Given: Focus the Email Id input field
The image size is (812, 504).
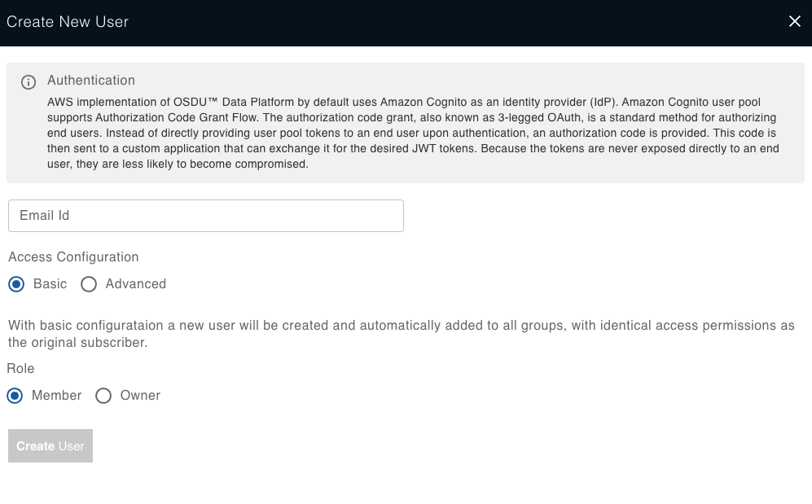Looking at the screenshot, I should 205,215.
